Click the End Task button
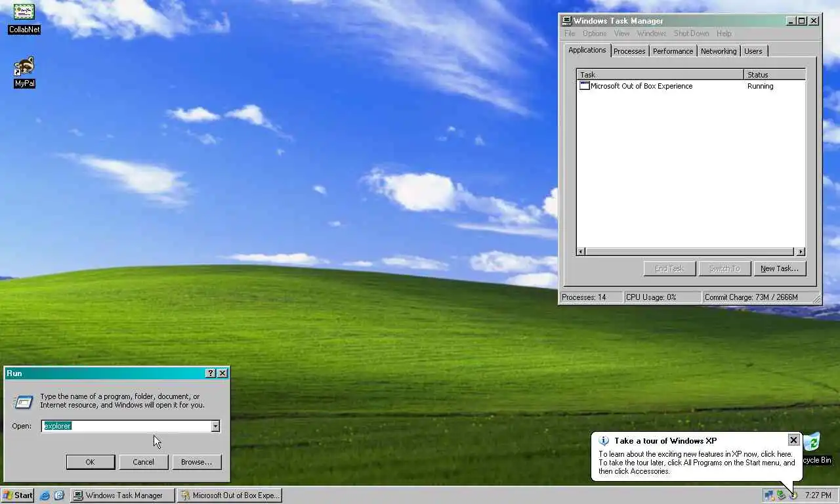This screenshot has width=840, height=504. [x=669, y=268]
